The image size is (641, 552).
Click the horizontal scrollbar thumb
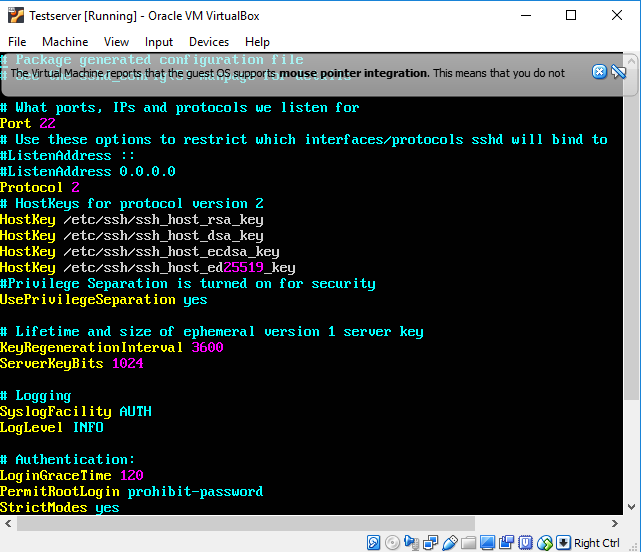tap(246, 523)
